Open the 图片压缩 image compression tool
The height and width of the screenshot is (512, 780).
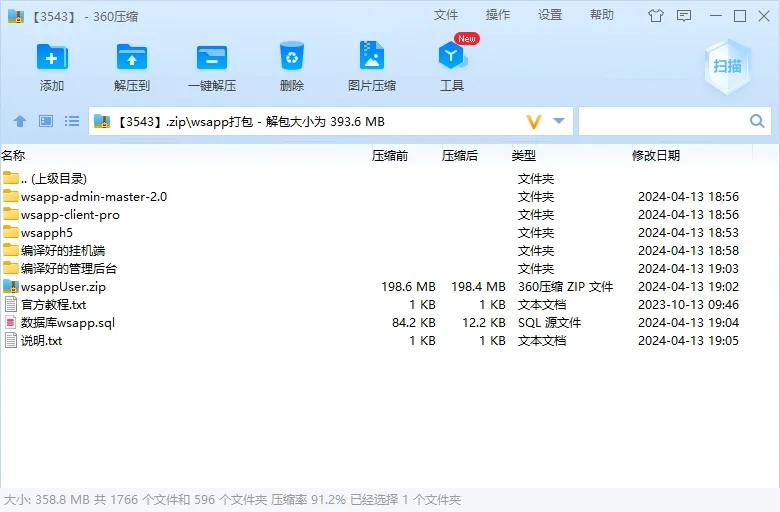pos(372,55)
